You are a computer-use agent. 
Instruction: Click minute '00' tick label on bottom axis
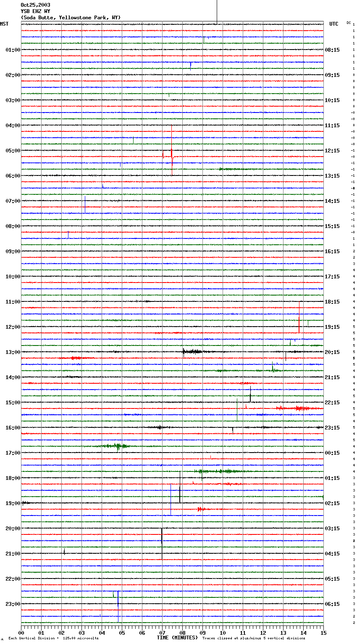coord(21,633)
